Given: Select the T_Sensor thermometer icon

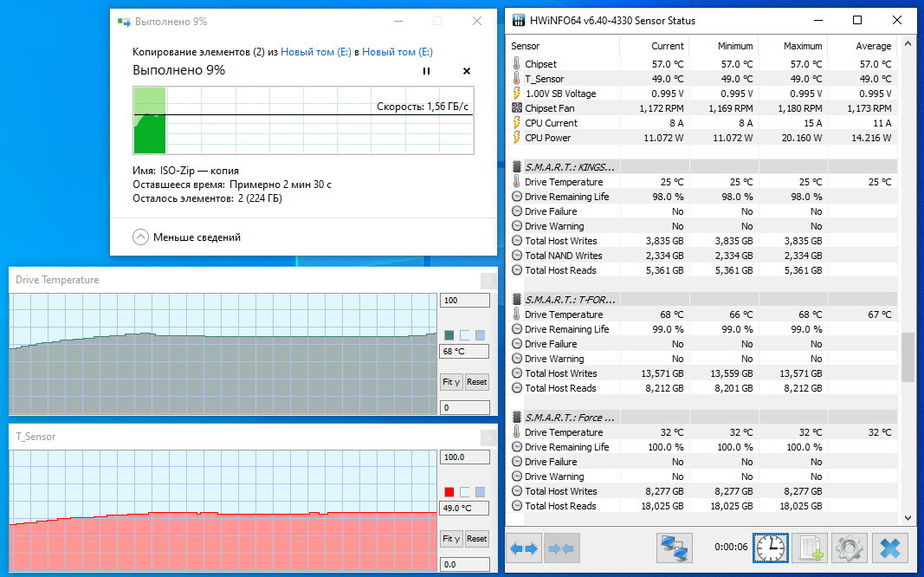Looking at the screenshot, I should [517, 78].
